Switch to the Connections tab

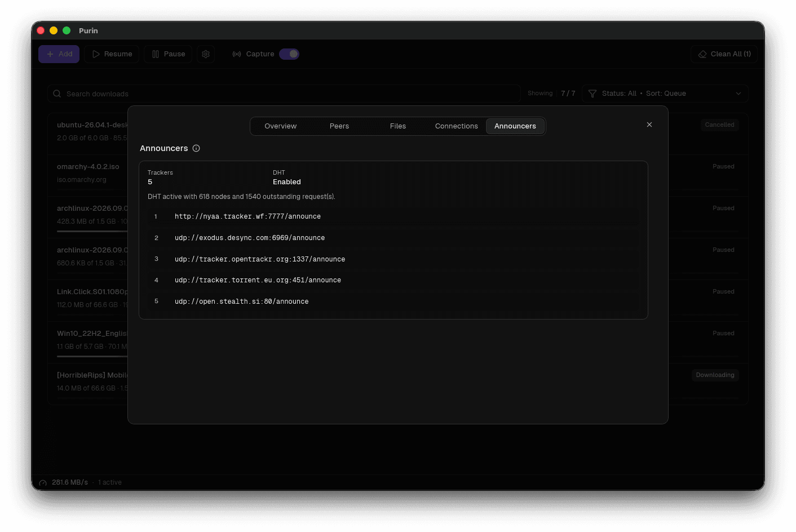click(457, 126)
